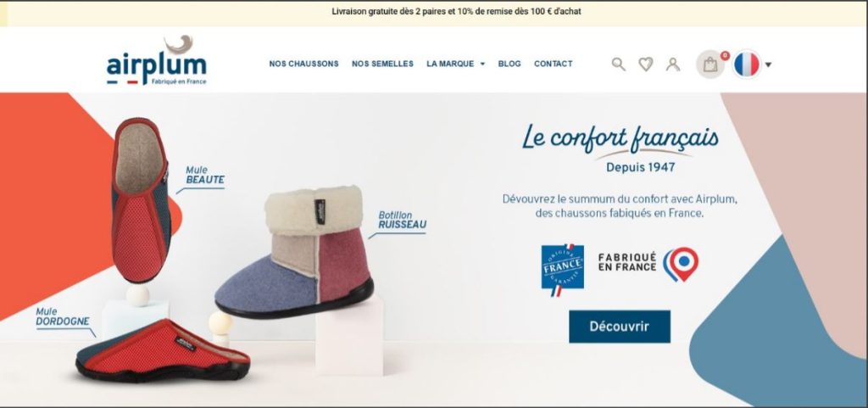Open the user account icon
Screen dimensions: 868x408
(672, 64)
